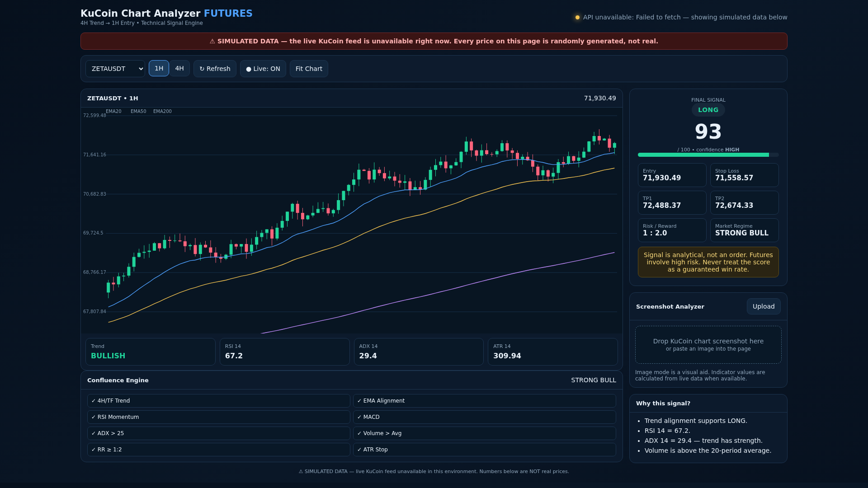
Task: Click the ADX 14 value 29.4 card
Action: click(419, 352)
